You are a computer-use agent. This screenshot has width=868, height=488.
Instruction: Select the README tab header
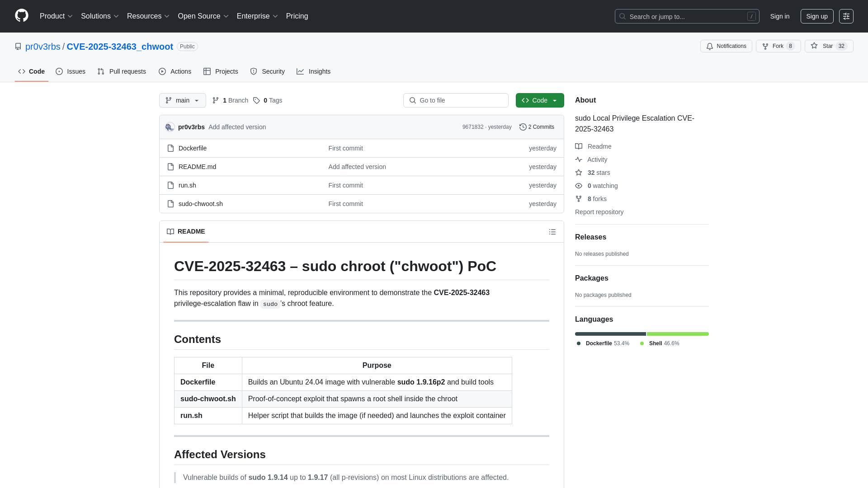click(x=186, y=231)
